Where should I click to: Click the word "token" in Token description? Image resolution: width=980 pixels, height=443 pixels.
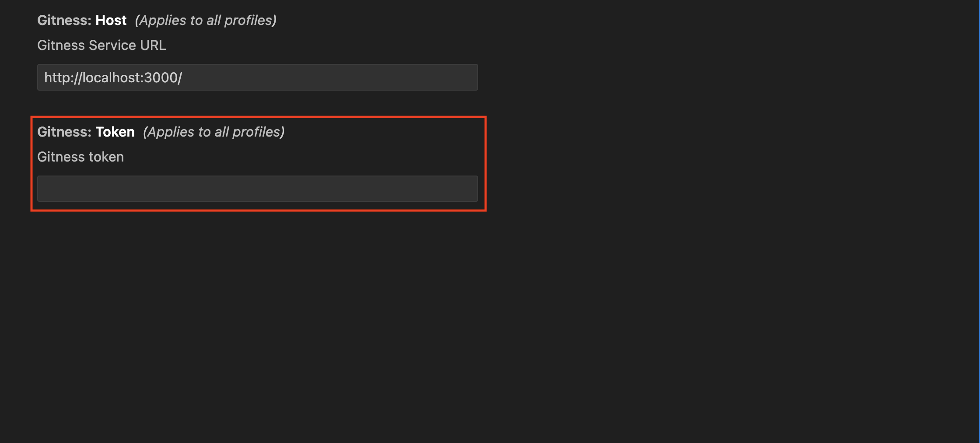106,157
